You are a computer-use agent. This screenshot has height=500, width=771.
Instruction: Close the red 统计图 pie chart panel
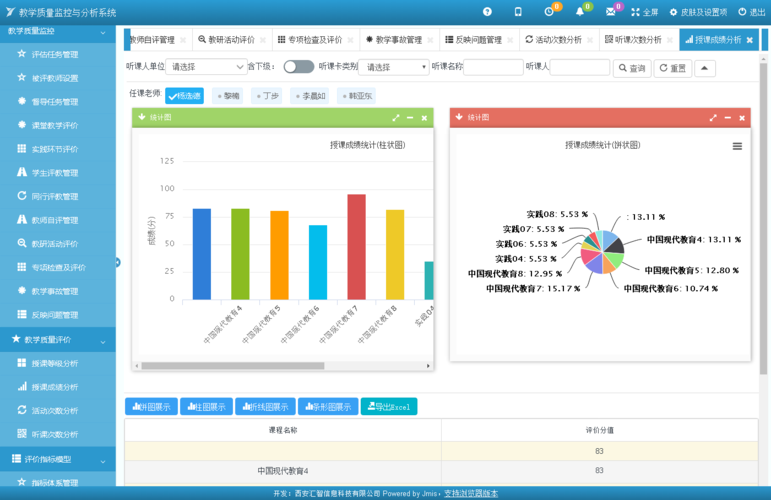tap(741, 118)
